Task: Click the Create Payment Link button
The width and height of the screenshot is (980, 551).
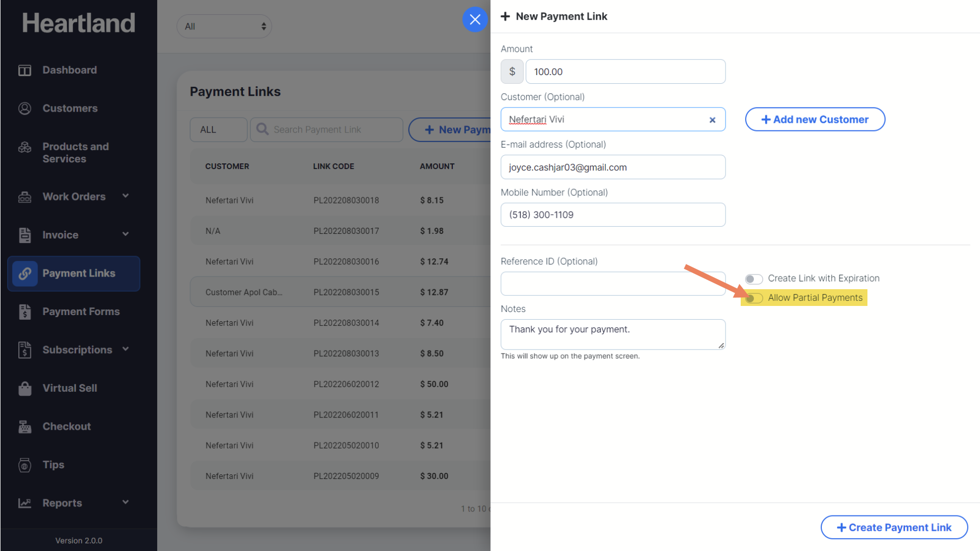Action: coord(894,528)
